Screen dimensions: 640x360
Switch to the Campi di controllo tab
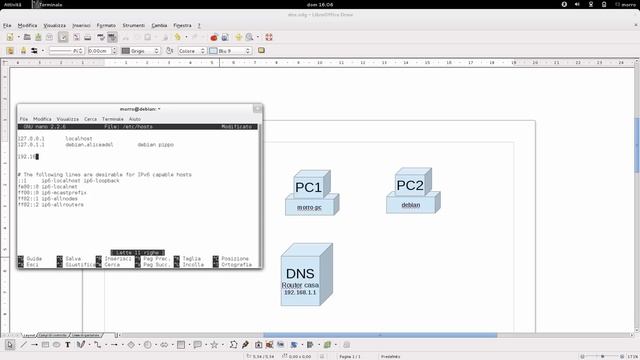[52, 336]
